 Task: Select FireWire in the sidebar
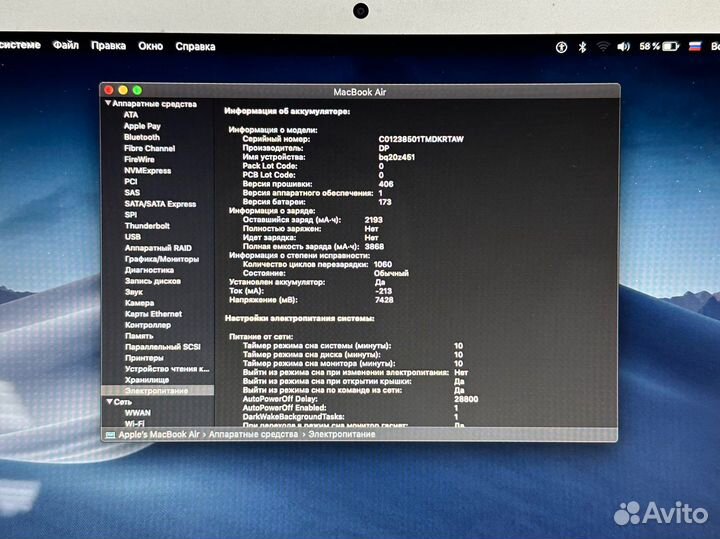click(x=139, y=159)
